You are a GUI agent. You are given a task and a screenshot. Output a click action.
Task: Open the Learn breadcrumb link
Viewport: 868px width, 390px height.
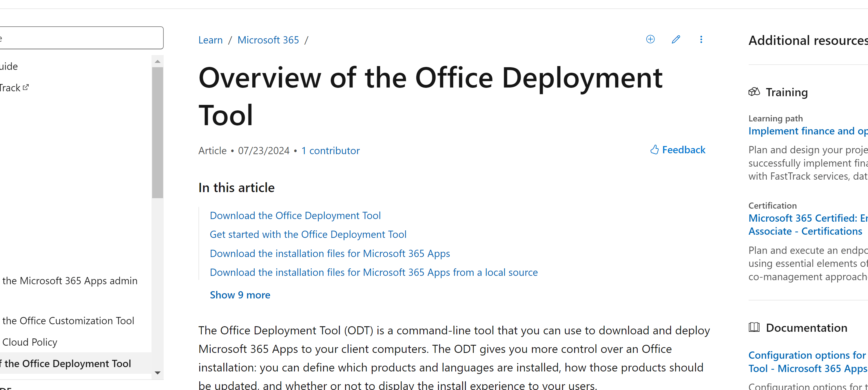point(211,40)
